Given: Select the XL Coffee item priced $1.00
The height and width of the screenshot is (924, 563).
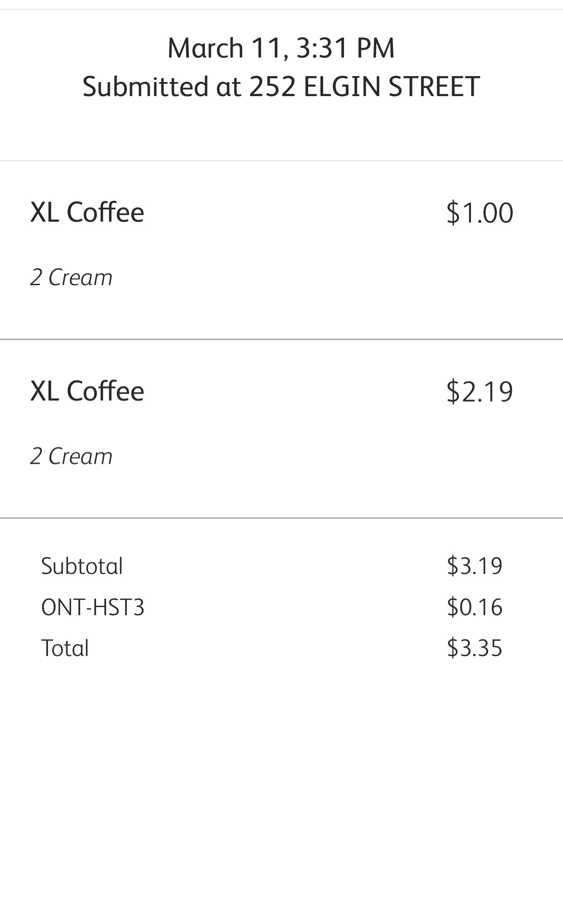Looking at the screenshot, I should (87, 212).
